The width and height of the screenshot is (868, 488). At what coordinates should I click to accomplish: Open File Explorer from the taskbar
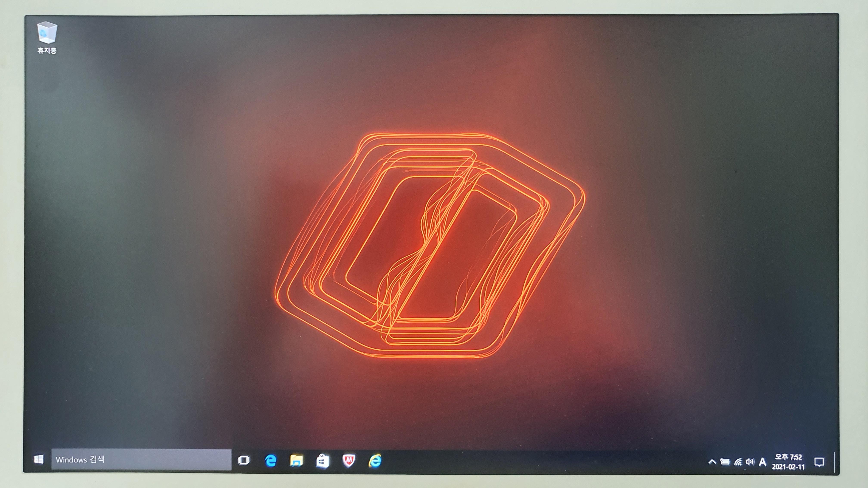296,460
